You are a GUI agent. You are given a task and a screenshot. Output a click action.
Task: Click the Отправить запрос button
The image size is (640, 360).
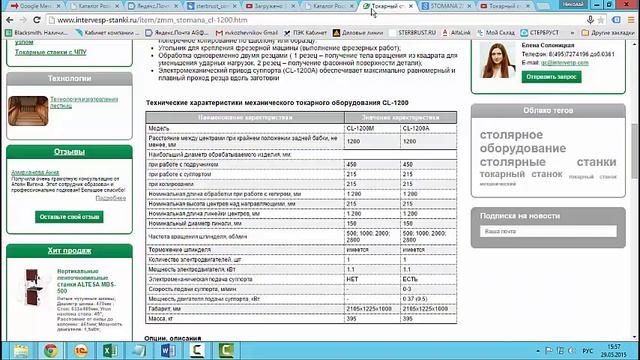point(551,77)
